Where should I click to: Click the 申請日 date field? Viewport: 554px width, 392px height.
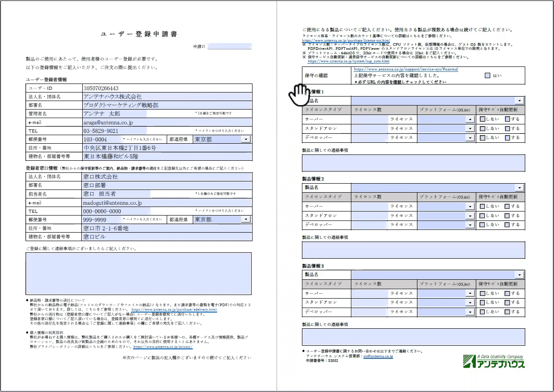(x=229, y=46)
